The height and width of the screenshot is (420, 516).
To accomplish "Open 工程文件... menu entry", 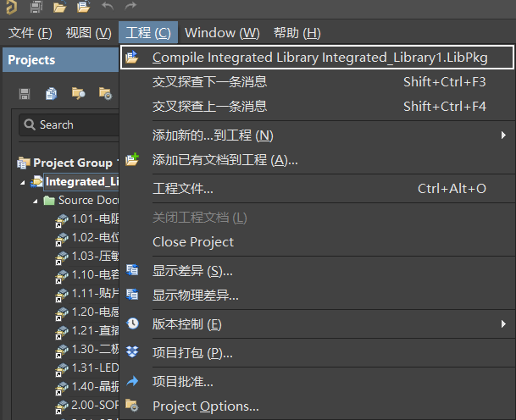I will click(x=317, y=189).
